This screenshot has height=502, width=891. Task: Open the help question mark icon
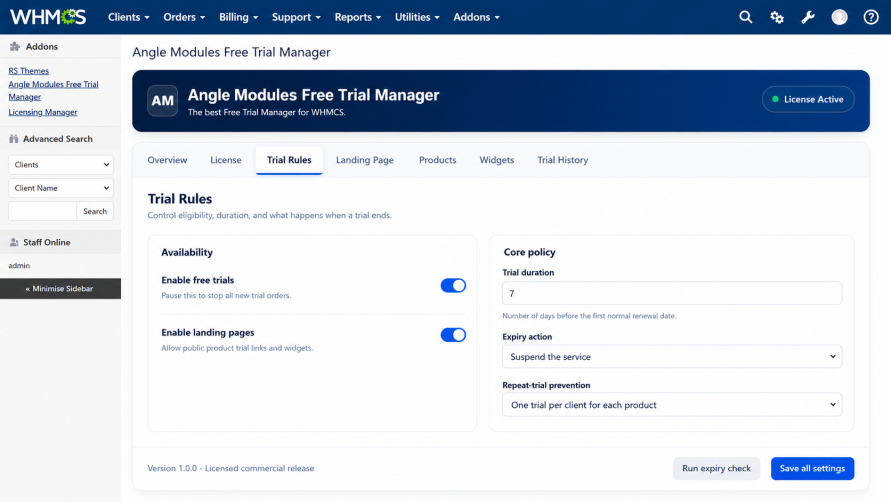pos(871,17)
